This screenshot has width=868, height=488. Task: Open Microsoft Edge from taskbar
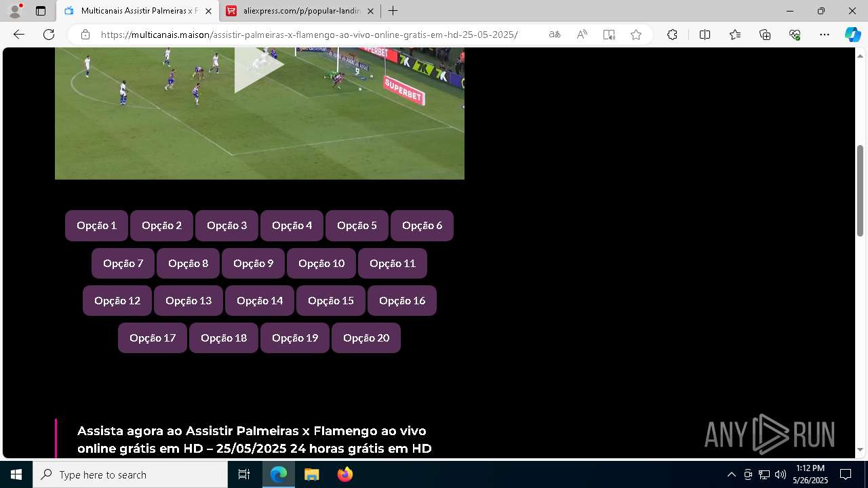click(x=279, y=474)
